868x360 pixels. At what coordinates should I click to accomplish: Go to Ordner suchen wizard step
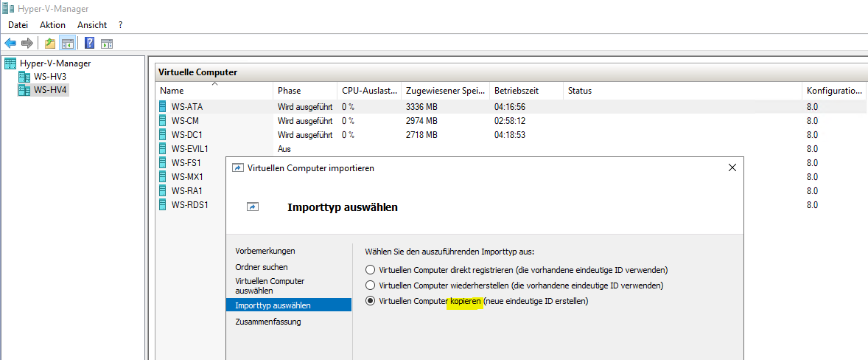pyautogui.click(x=262, y=267)
